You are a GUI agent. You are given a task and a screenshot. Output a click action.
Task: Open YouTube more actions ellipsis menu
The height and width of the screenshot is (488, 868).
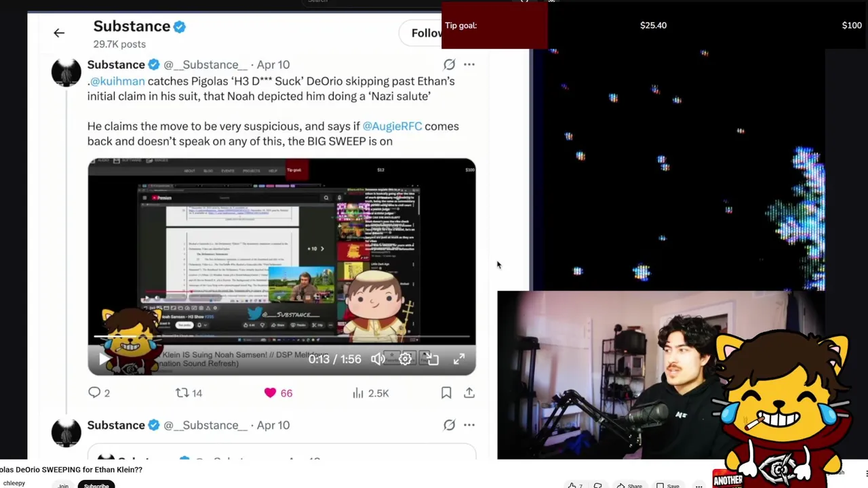698,485
